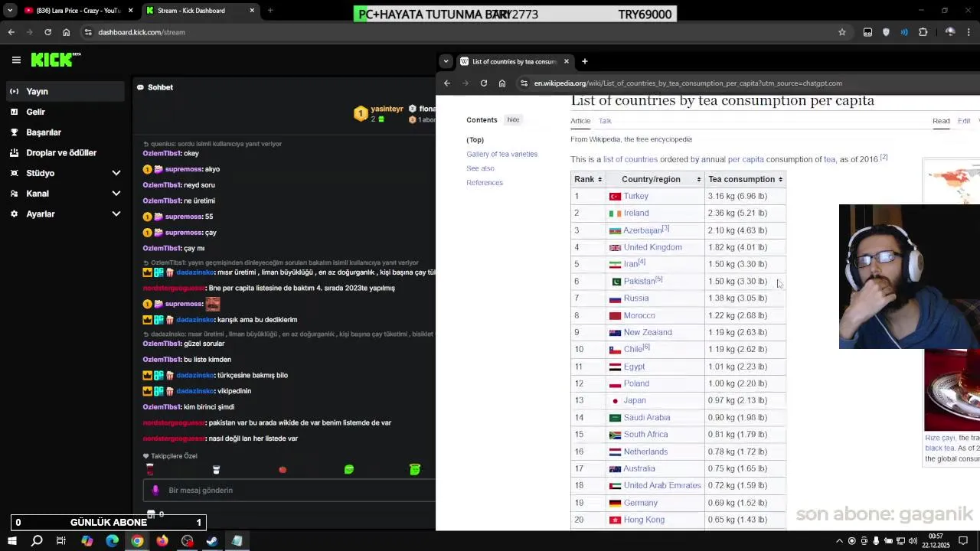Open the United Kingdom country link

tap(652, 247)
